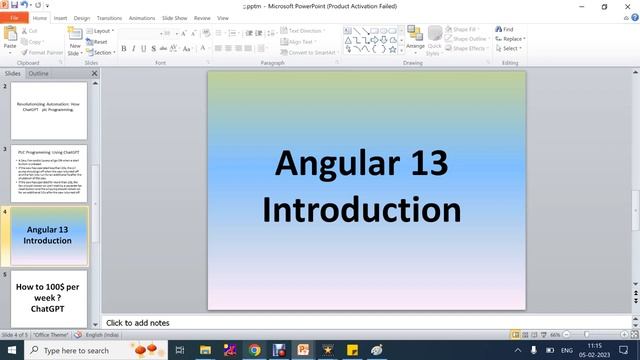This screenshot has height=360, width=640.
Task: Select slide 3 PLC Programming thumbnail
Action: point(49,173)
